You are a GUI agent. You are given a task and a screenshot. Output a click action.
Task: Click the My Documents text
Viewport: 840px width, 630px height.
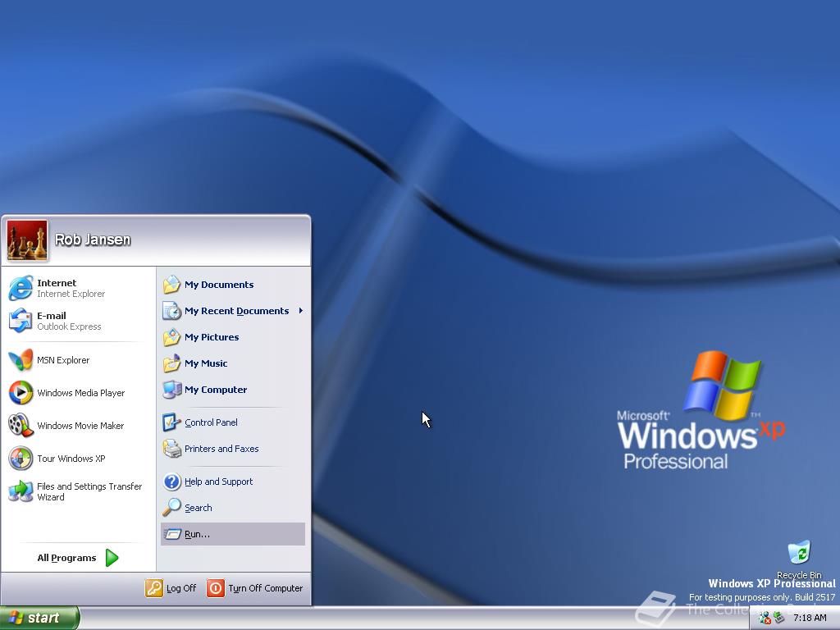tap(219, 285)
